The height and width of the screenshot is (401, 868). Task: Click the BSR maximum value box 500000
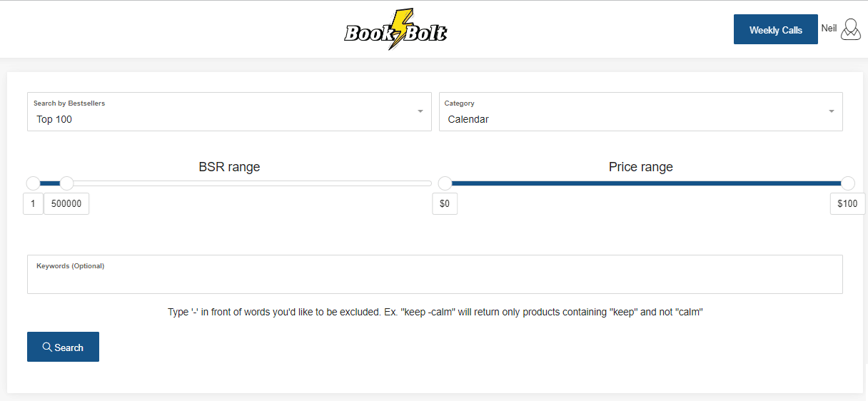[x=66, y=204]
